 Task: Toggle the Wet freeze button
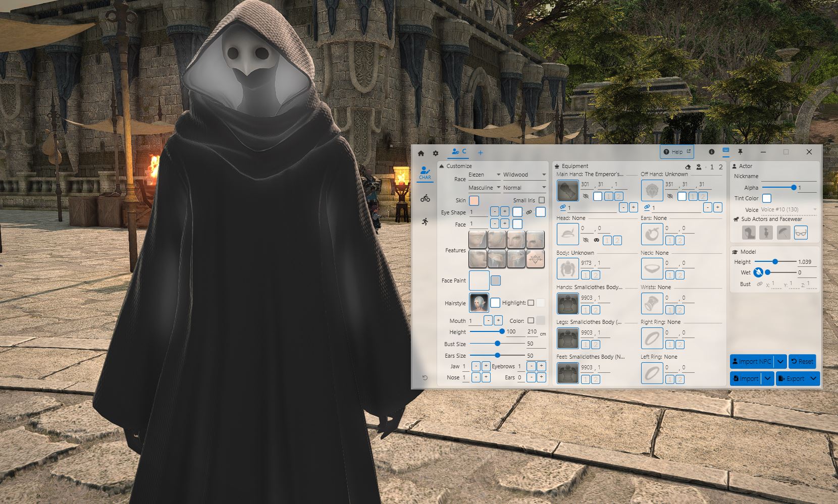pyautogui.click(x=758, y=272)
